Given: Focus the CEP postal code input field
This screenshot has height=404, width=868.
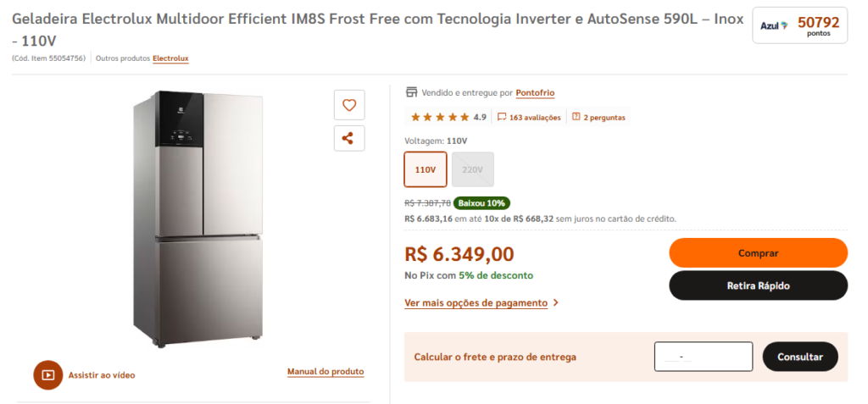Looking at the screenshot, I should (x=703, y=357).
